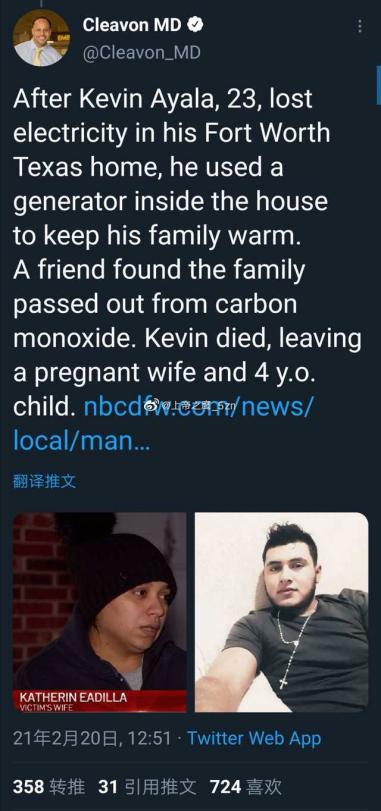Open the tweet timestamp 21年2月20日, 12:51
Viewport: 381px width, 811px height.
[x=92, y=738]
